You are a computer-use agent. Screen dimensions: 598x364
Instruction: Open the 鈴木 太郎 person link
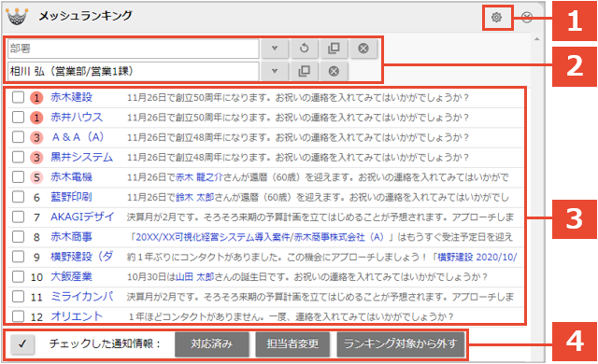click(x=194, y=197)
